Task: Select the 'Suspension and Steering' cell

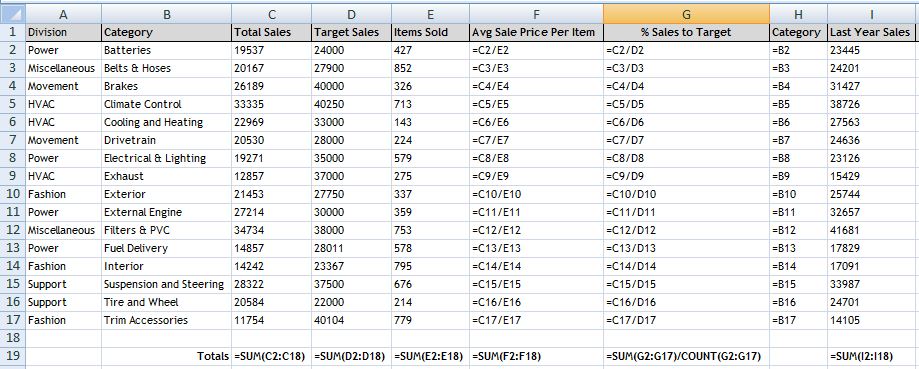Action: click(166, 284)
